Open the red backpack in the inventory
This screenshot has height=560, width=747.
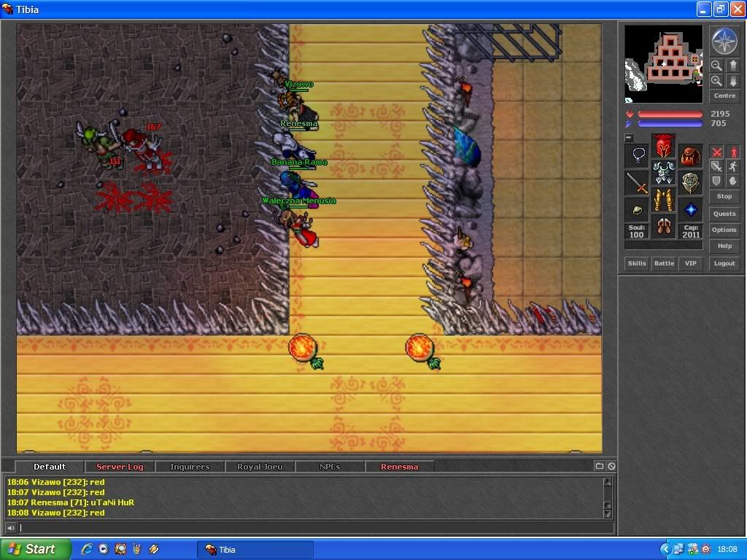click(x=690, y=156)
